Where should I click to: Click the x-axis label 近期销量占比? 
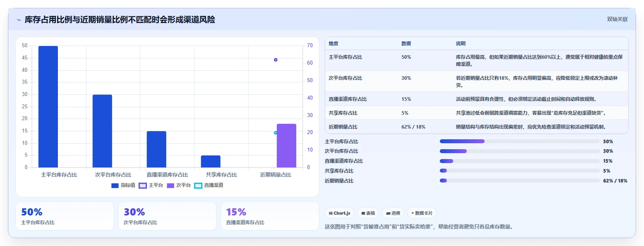(x=276, y=175)
